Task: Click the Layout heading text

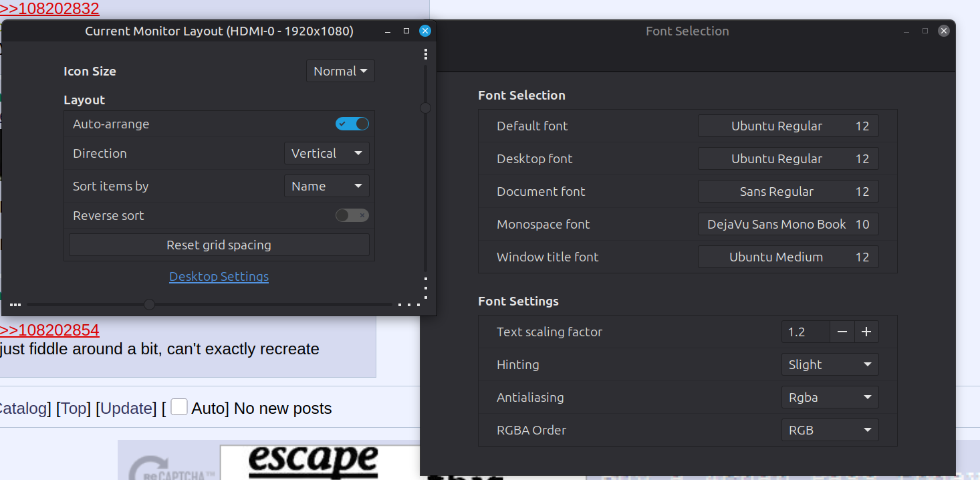Action: pyautogui.click(x=84, y=100)
